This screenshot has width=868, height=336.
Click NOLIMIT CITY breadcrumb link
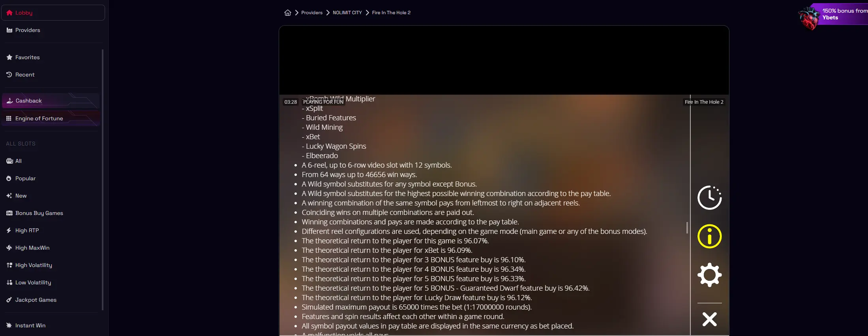[x=347, y=13]
